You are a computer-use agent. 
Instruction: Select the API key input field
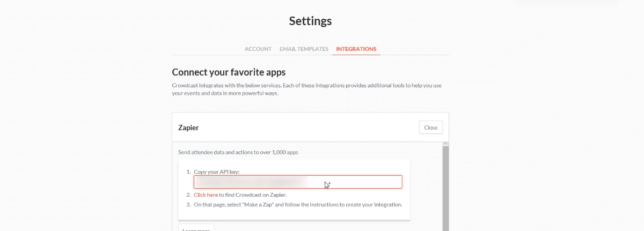[x=298, y=182]
